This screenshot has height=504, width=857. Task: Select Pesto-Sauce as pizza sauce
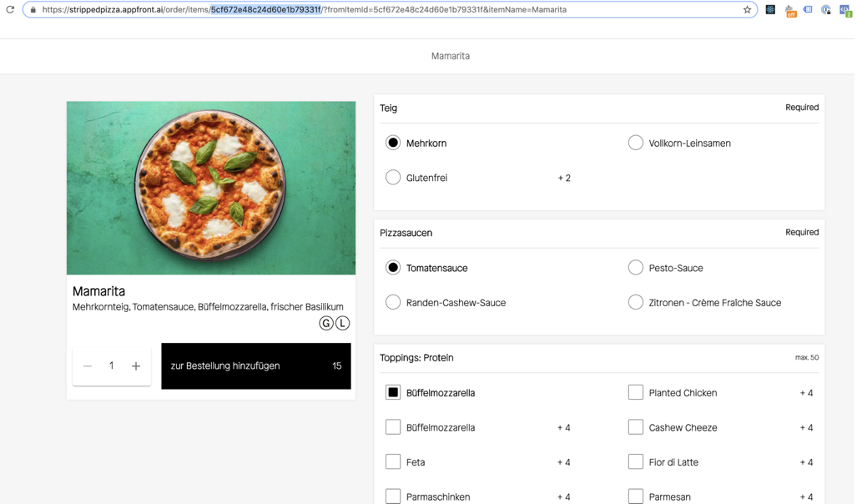click(636, 268)
